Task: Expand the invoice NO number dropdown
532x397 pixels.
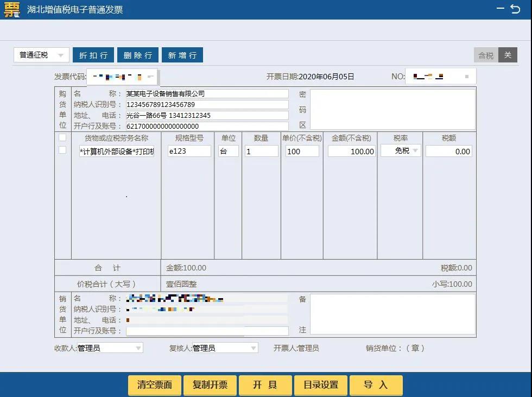Action: (x=467, y=76)
